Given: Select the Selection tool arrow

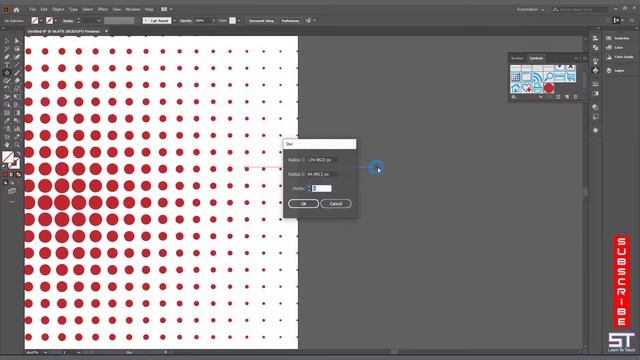Looking at the screenshot, I should point(7,41).
